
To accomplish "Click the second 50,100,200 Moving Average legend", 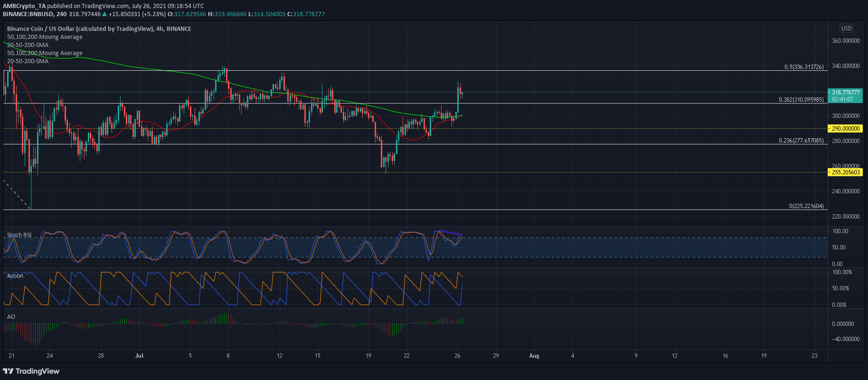I will tap(45, 53).
